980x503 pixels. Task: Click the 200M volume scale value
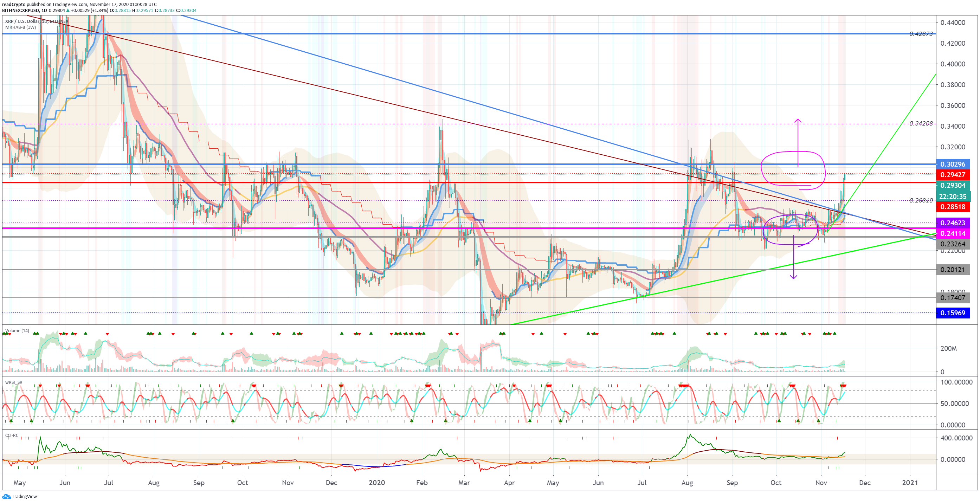[x=948, y=349]
